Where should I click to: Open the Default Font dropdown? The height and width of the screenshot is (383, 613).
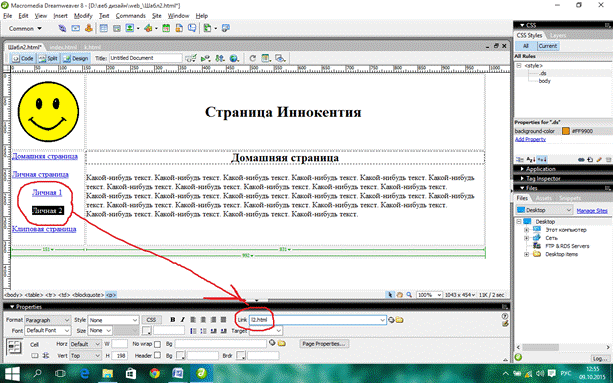[x=47, y=331]
